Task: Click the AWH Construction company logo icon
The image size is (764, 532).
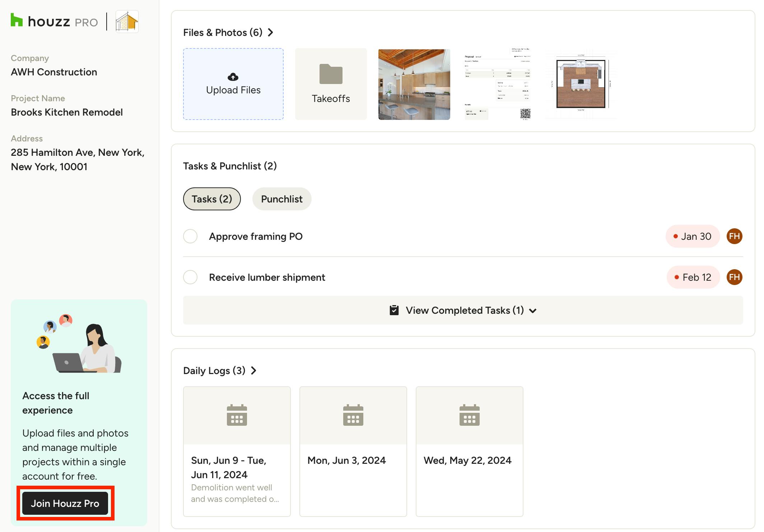Action: [127, 22]
